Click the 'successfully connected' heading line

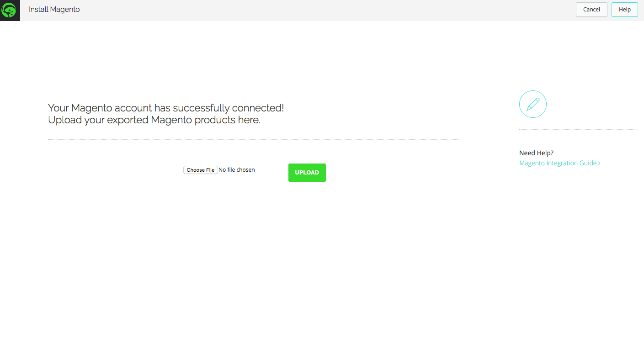pyautogui.click(x=165, y=108)
